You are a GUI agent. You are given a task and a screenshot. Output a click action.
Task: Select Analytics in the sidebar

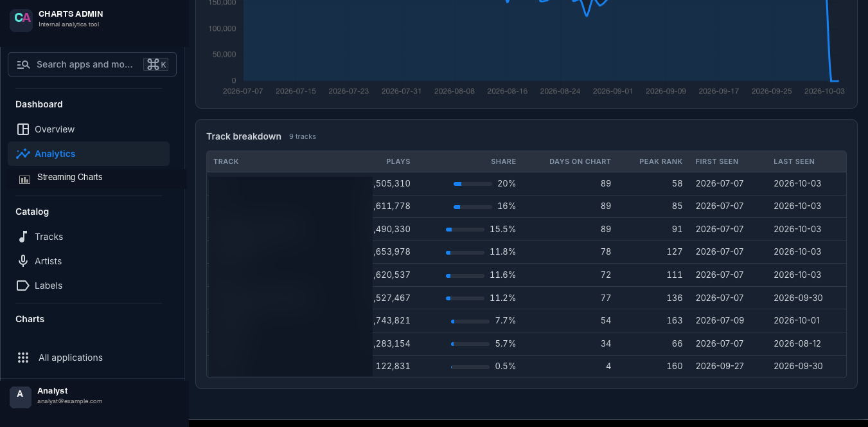point(89,154)
